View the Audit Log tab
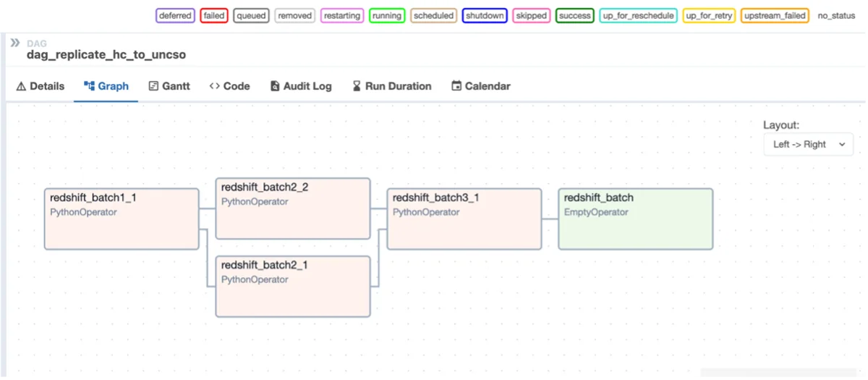Viewport: 868px width, 380px height. pyautogui.click(x=301, y=86)
